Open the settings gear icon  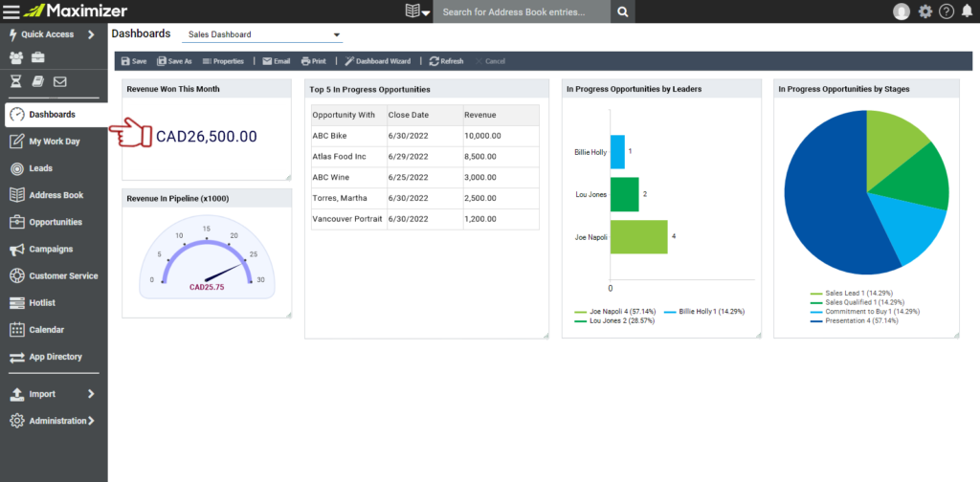(924, 11)
